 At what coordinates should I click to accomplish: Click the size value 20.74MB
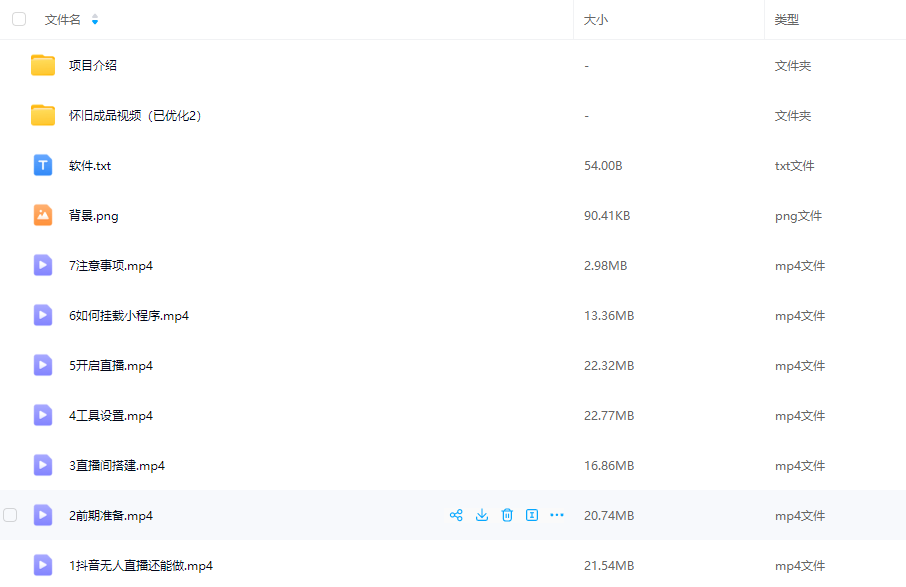click(x=609, y=515)
